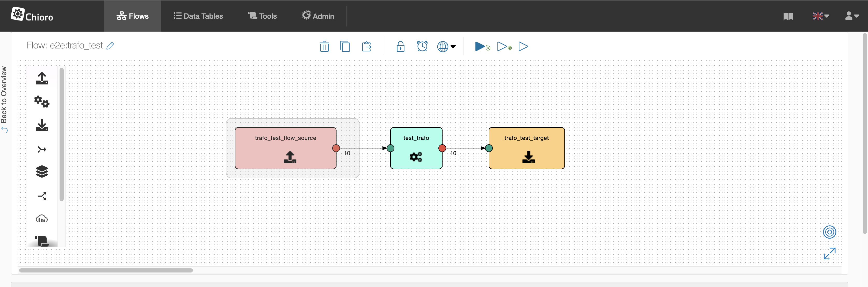
Task: Select the download target palette icon
Action: click(42, 125)
